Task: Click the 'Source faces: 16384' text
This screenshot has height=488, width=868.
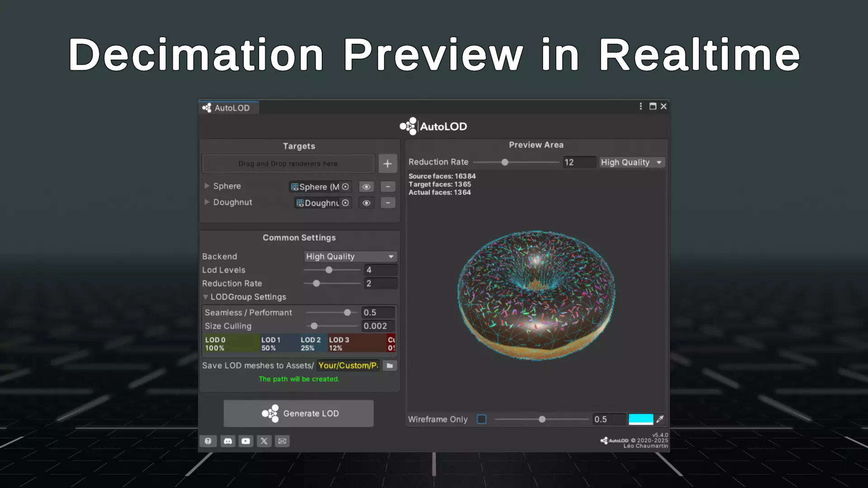Action: [442, 176]
